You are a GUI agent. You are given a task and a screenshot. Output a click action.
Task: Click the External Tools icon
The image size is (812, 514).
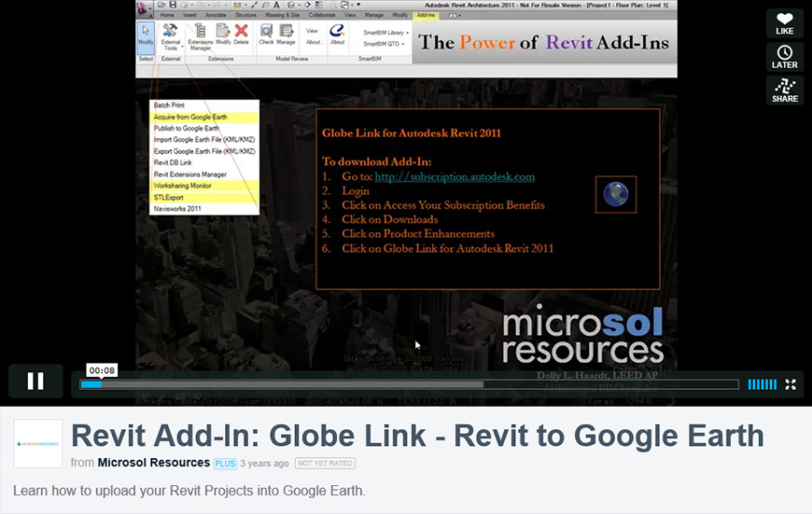(171, 32)
